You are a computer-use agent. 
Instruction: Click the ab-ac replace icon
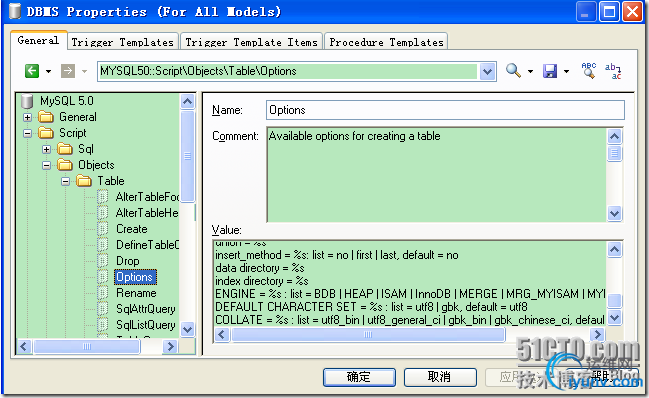[613, 71]
